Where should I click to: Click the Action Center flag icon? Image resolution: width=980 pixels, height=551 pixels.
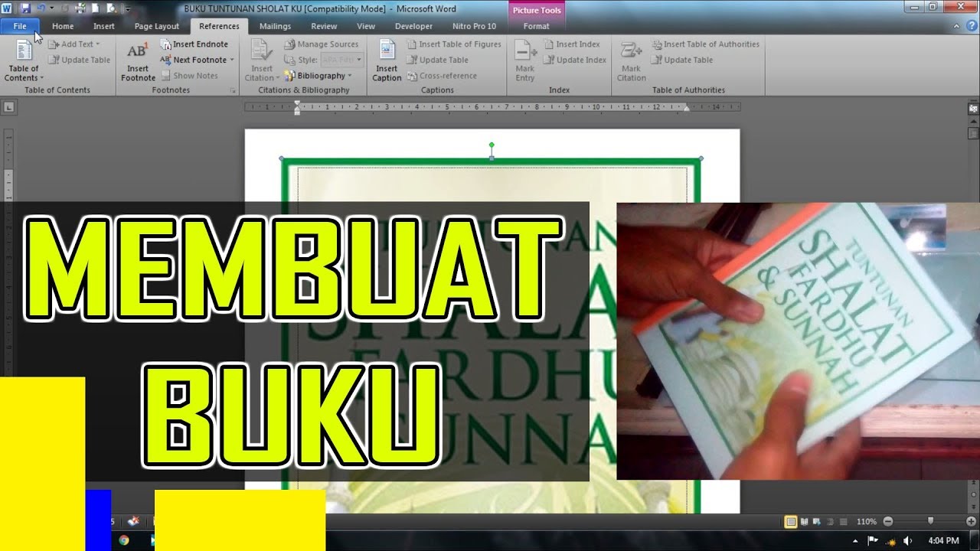coord(872,540)
